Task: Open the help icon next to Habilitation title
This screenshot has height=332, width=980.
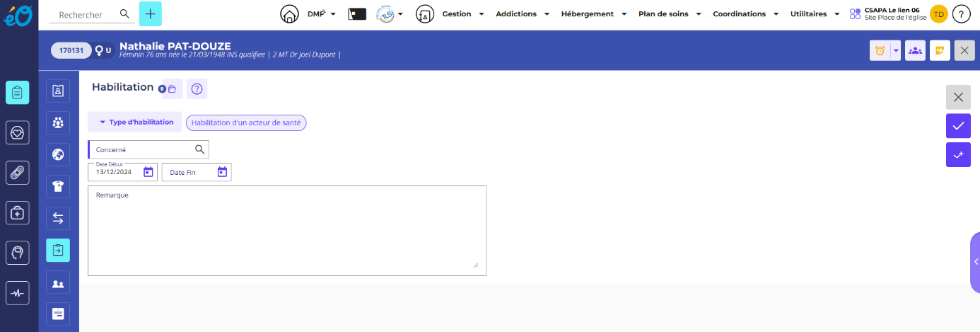Action: click(197, 88)
